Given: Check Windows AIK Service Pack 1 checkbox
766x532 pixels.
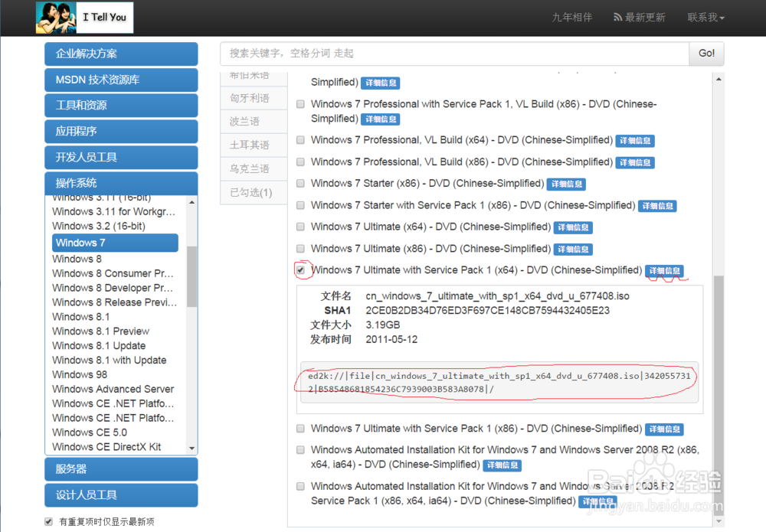Looking at the screenshot, I should (300, 486).
